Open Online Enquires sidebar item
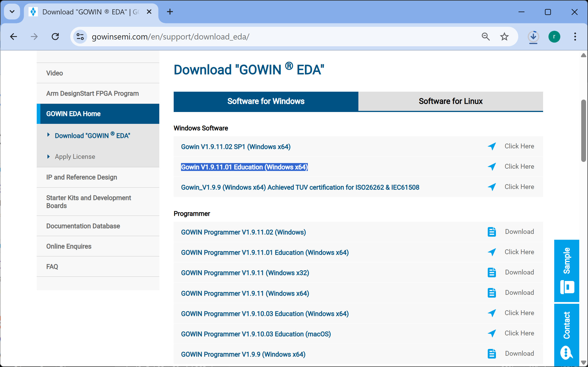This screenshot has width=588, height=367. (98, 246)
